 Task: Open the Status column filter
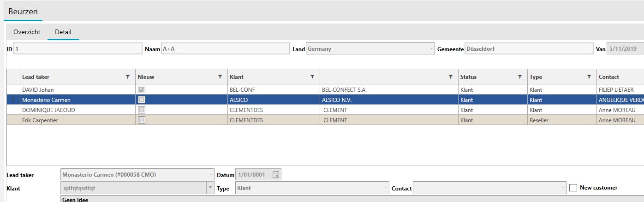pyautogui.click(x=520, y=77)
